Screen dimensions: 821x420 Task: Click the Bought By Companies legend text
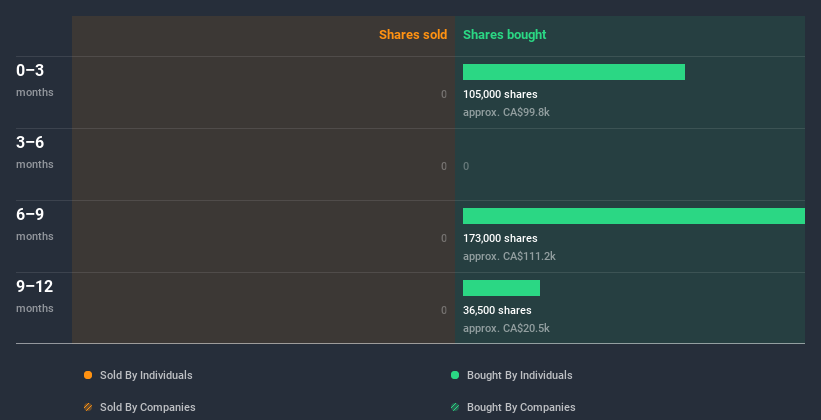(x=521, y=407)
